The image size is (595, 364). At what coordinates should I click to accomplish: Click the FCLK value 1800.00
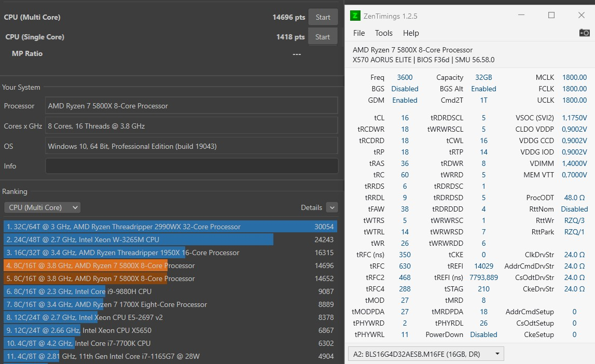574,89
